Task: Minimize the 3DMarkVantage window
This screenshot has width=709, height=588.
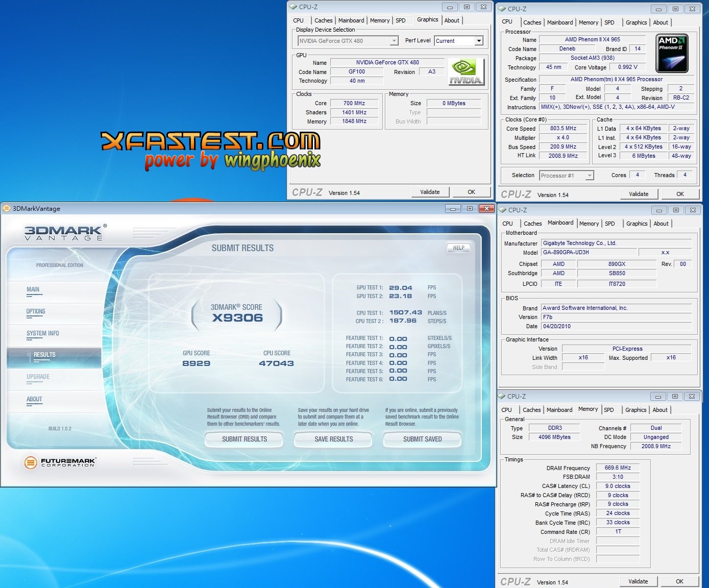Action: (x=452, y=208)
